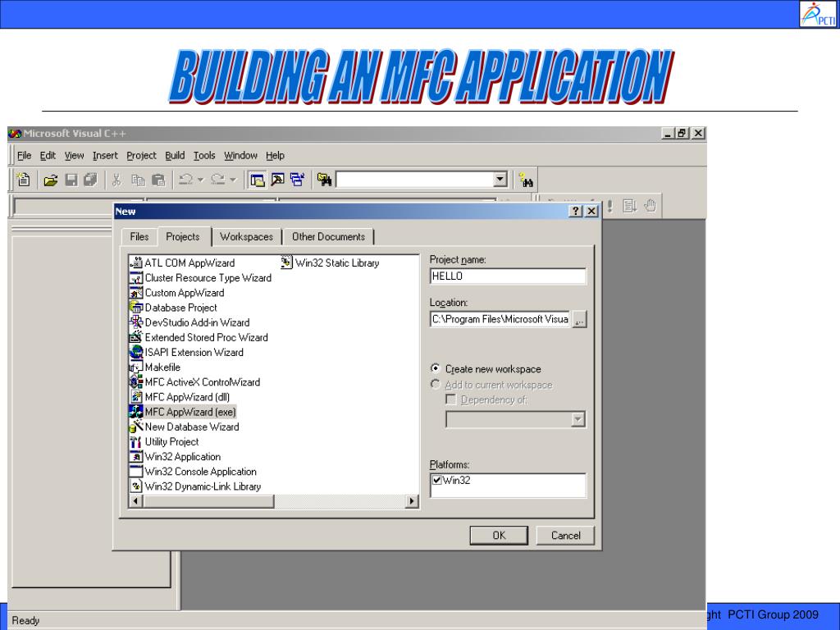The height and width of the screenshot is (630, 840).
Task: Select Add to current workspace radio button
Action: (436, 384)
